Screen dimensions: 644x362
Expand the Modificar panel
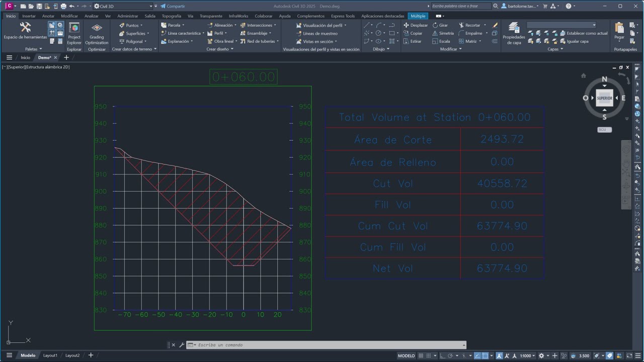(x=451, y=49)
